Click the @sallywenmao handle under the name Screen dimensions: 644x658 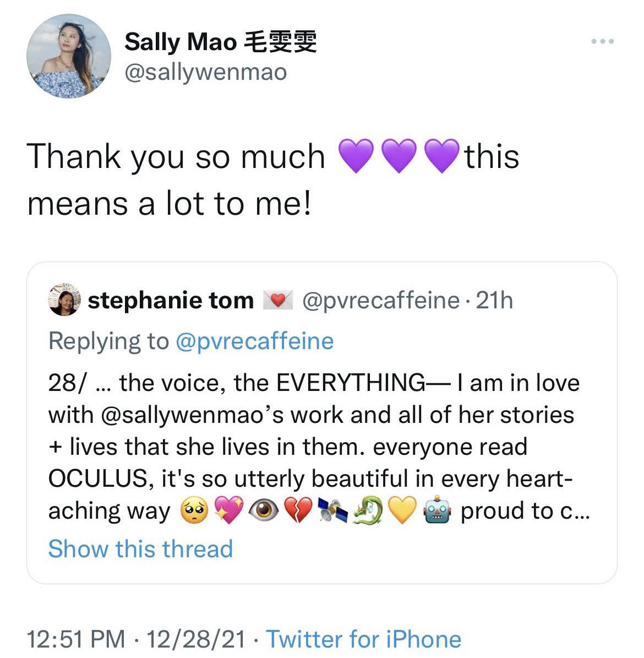pos(205,72)
